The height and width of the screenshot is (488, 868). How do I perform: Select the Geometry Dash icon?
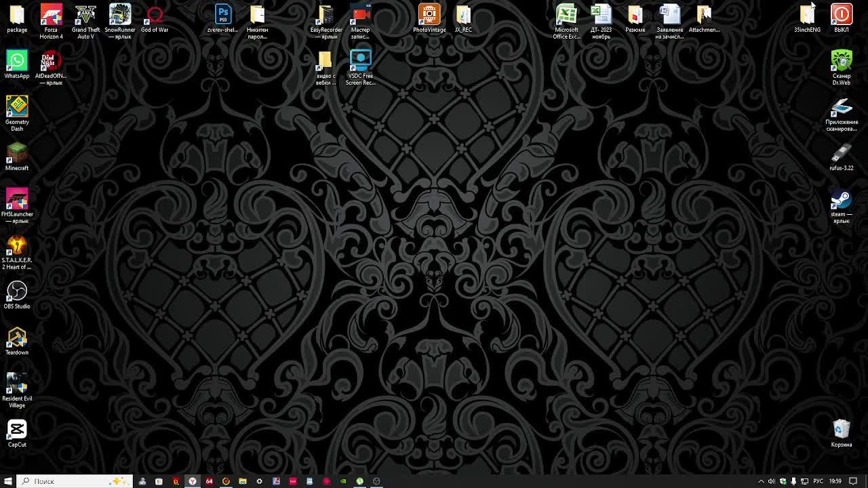coord(17,113)
